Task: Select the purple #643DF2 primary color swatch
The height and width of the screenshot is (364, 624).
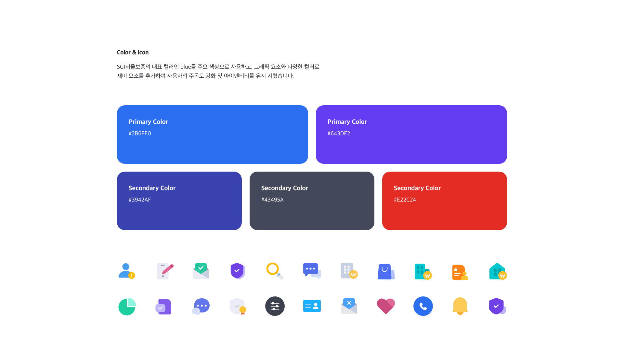Action: [x=411, y=135]
